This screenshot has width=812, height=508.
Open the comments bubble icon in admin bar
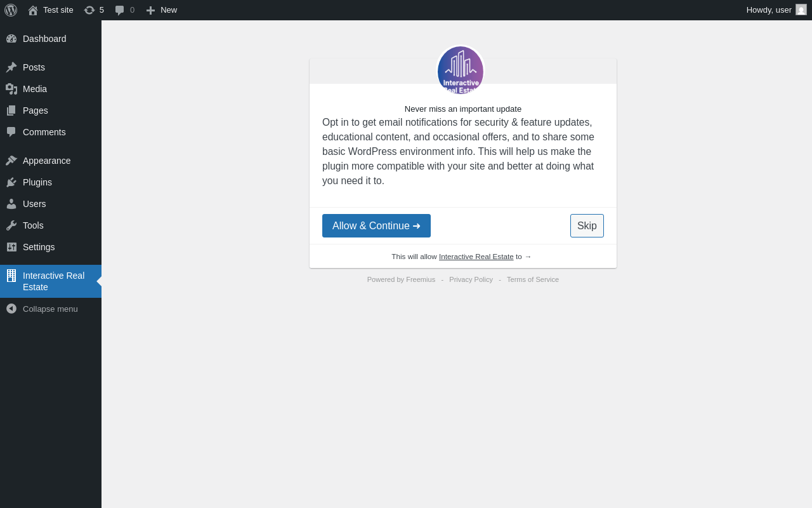pos(119,10)
